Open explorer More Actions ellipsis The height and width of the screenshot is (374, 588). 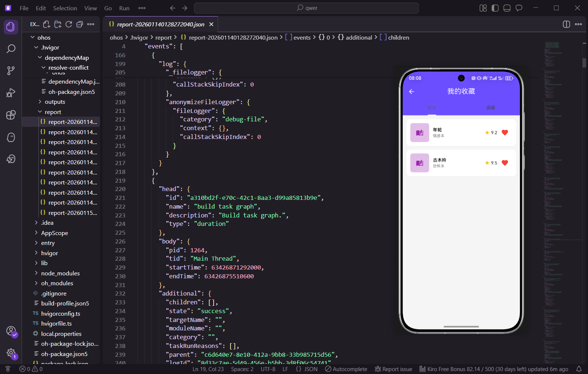(x=91, y=24)
